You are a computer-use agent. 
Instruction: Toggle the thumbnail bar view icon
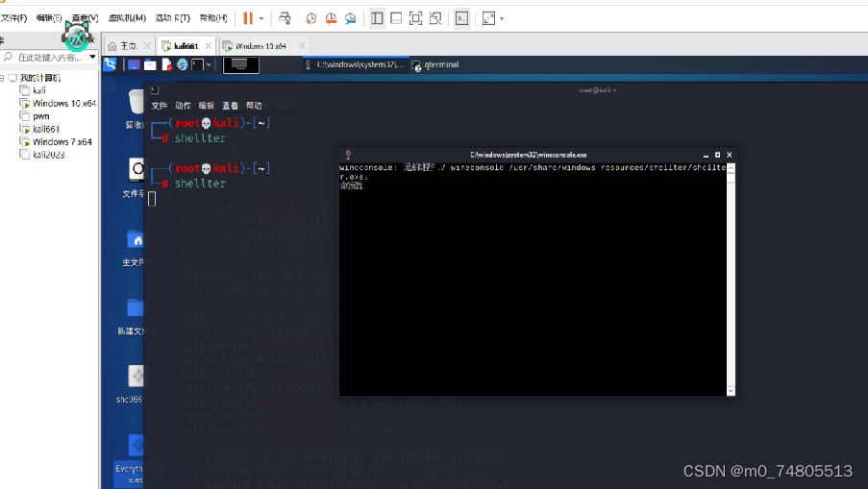(x=396, y=18)
